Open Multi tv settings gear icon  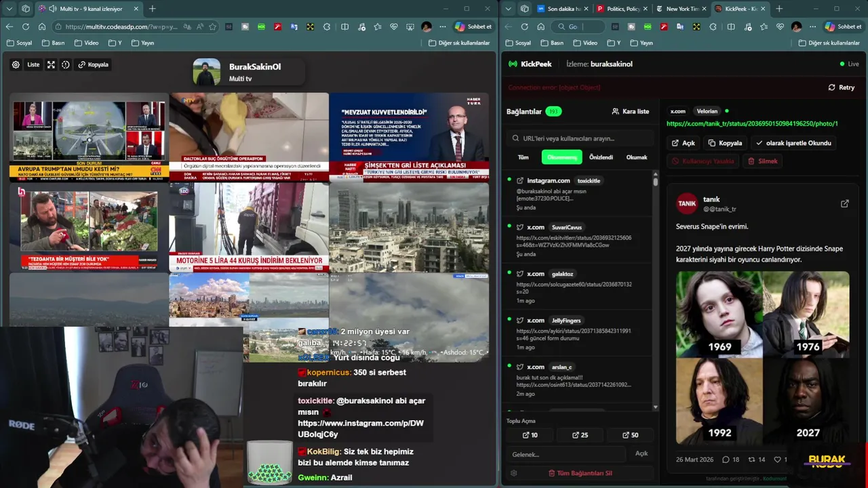click(16, 64)
